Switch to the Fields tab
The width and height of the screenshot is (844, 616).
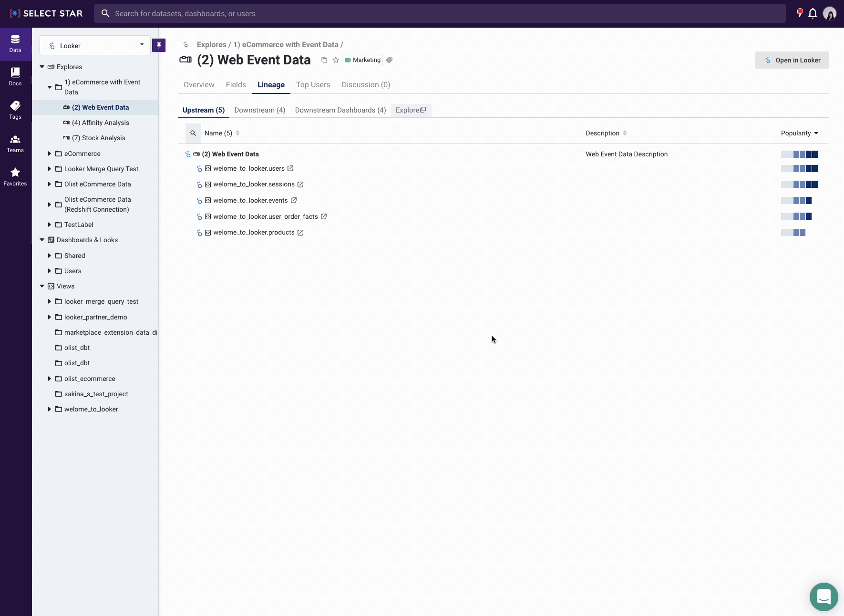click(x=236, y=85)
